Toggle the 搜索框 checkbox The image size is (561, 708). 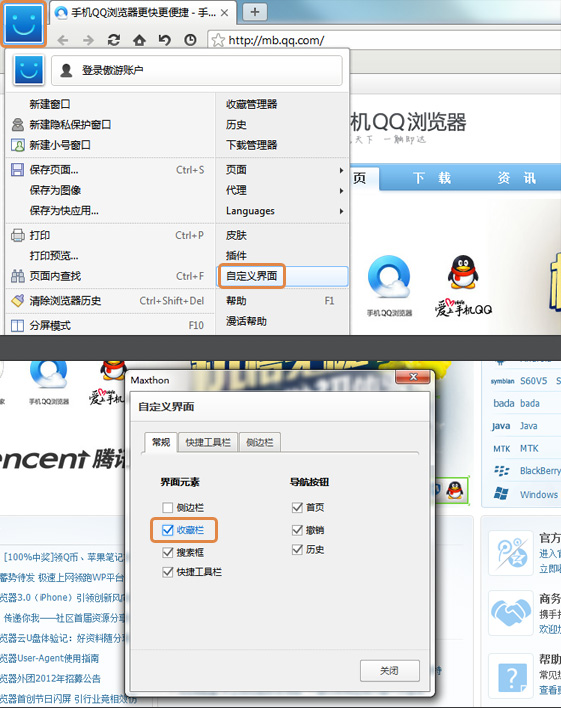pos(168,552)
